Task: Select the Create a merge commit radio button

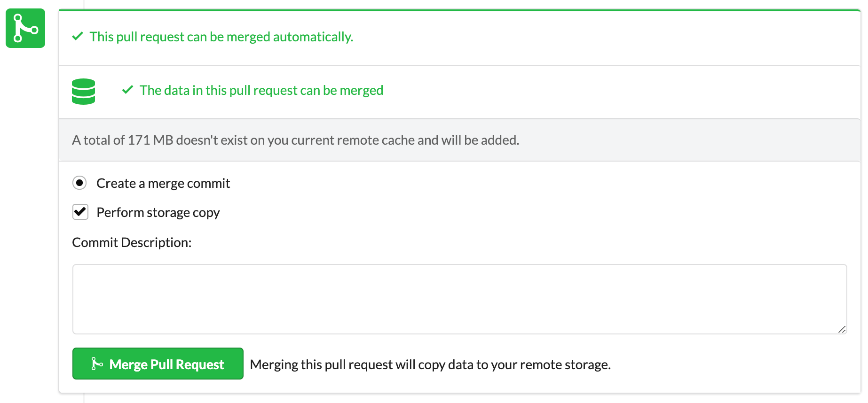Action: point(79,183)
